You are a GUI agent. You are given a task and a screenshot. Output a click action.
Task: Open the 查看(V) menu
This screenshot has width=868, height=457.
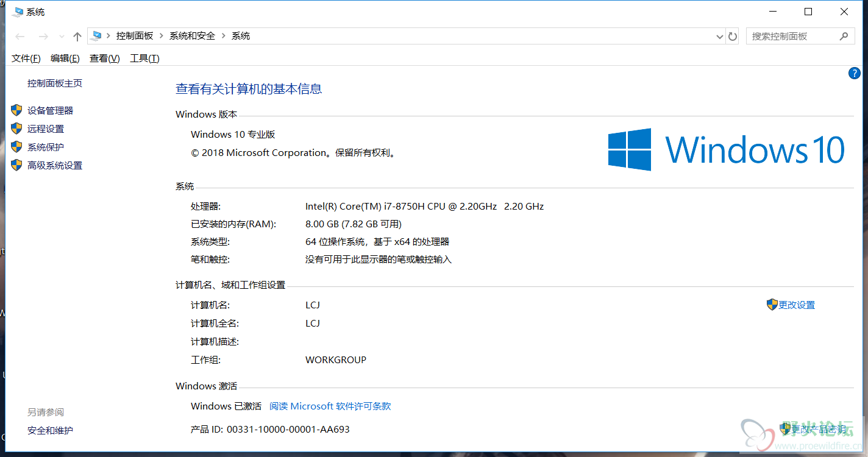click(x=105, y=58)
